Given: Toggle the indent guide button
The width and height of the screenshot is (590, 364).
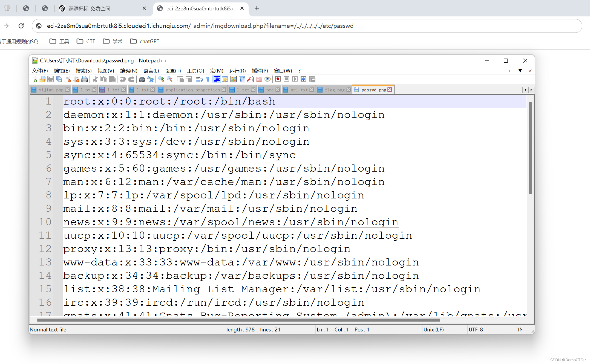Looking at the screenshot, I should point(217,79).
